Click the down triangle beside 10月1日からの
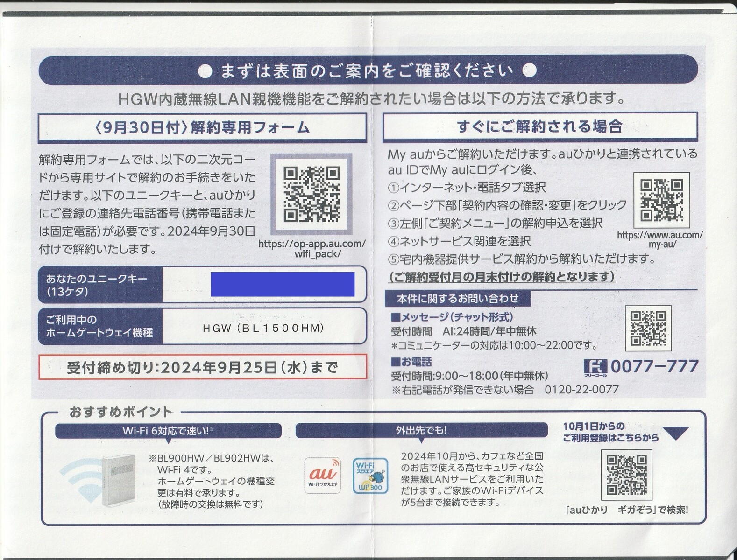 [676, 434]
